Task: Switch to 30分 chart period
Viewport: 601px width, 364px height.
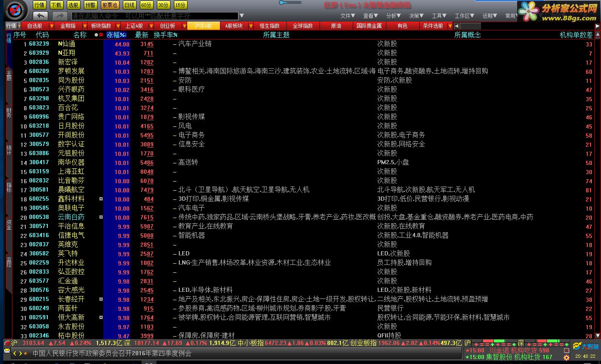Action: pos(164,5)
